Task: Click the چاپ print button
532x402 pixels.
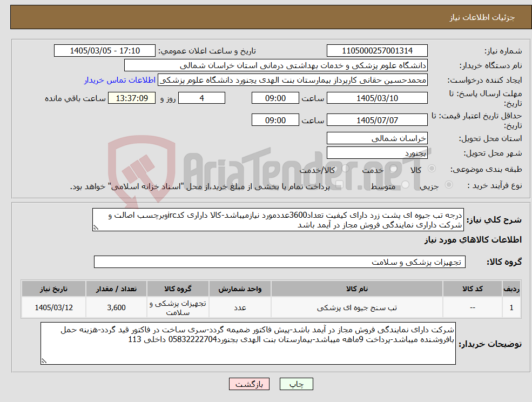Action: pos(296,384)
